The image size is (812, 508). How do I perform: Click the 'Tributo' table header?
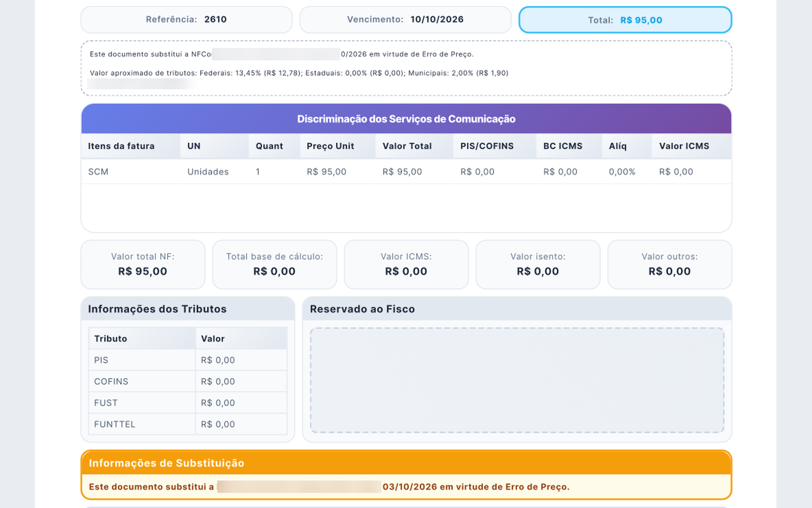pos(142,339)
